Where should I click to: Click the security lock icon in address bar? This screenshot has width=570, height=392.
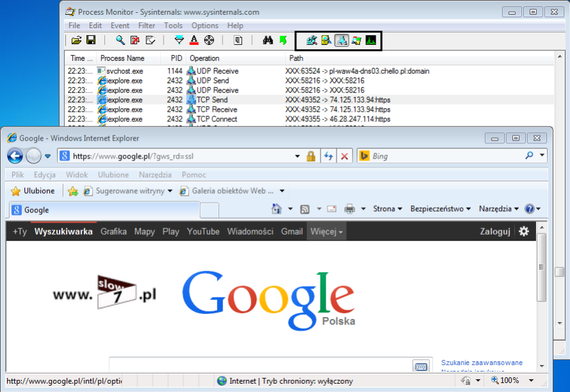[x=311, y=156]
